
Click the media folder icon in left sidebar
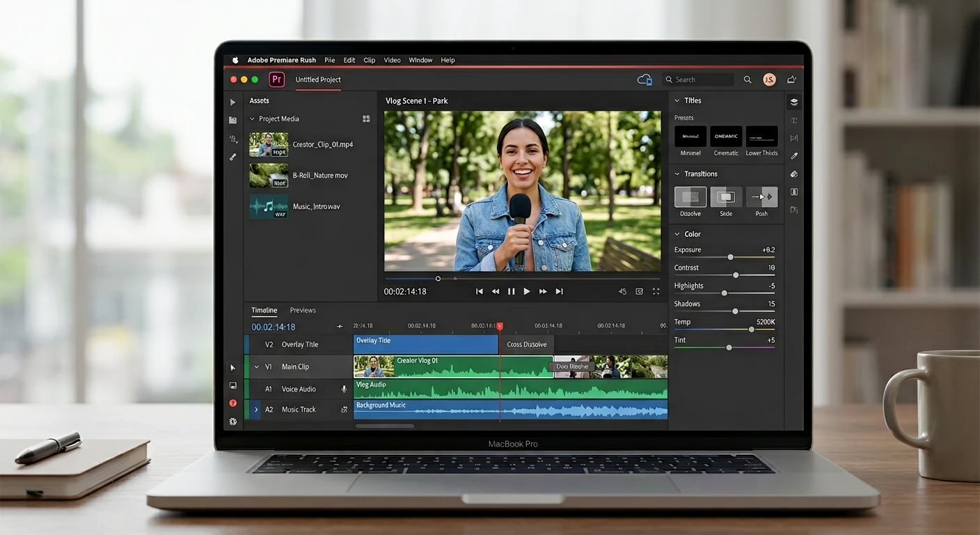[233, 121]
